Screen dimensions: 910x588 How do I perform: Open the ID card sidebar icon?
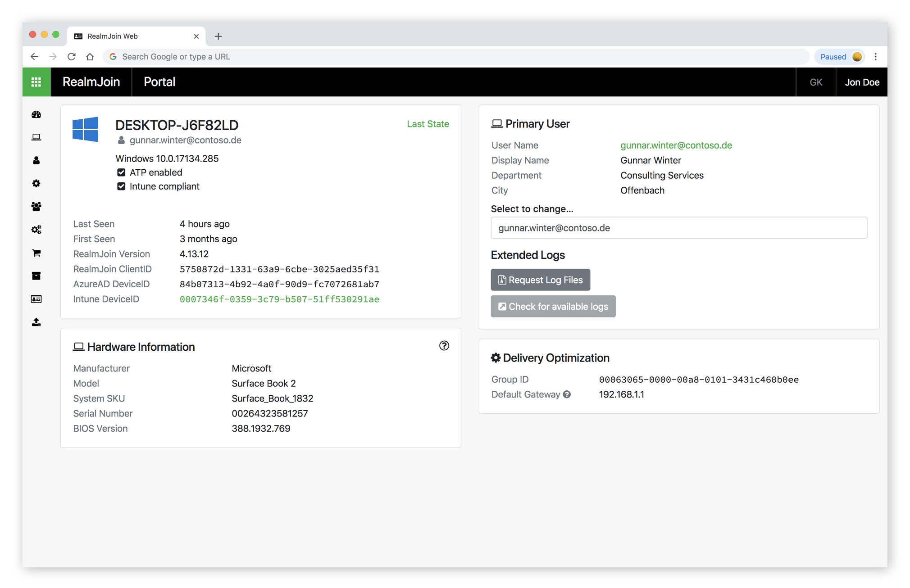coord(36,299)
